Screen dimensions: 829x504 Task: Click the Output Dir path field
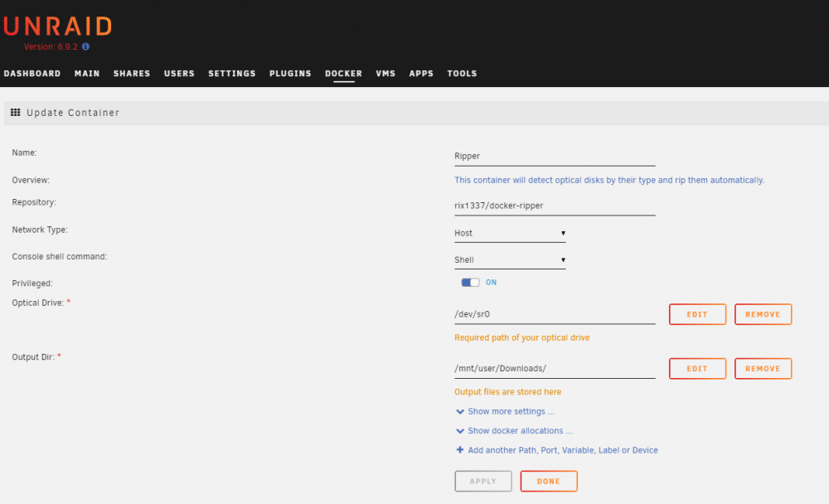(x=555, y=369)
